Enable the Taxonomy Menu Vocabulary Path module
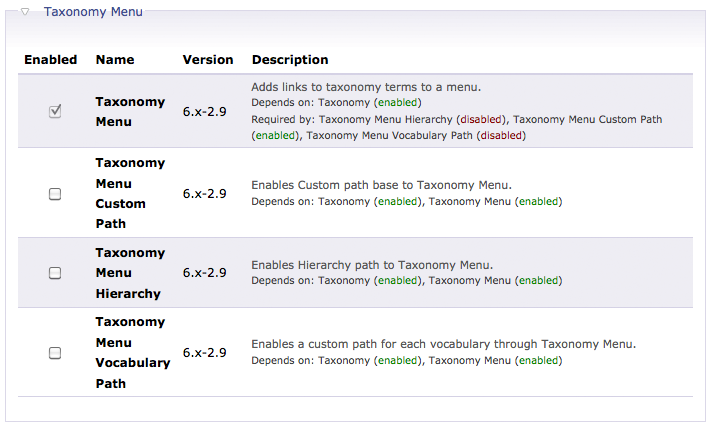Viewport: 710px width, 427px height. pos(55,353)
